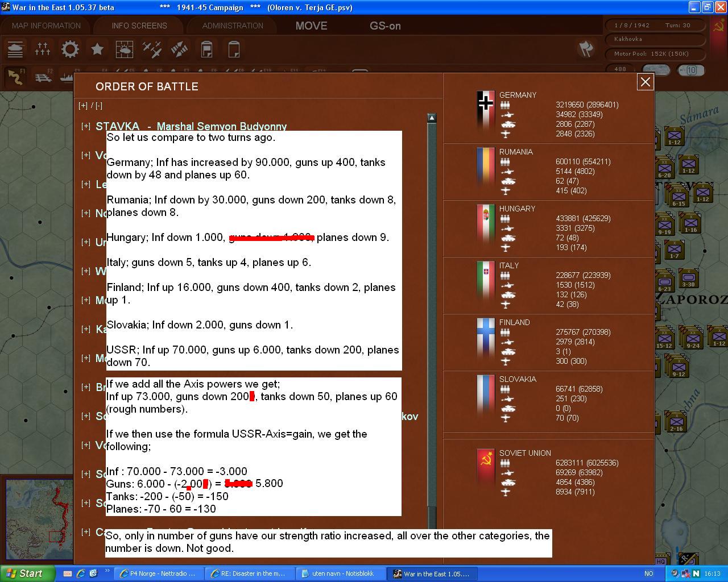
Task: Expand the second order of battle row under STAVKA
Action: pos(85,155)
